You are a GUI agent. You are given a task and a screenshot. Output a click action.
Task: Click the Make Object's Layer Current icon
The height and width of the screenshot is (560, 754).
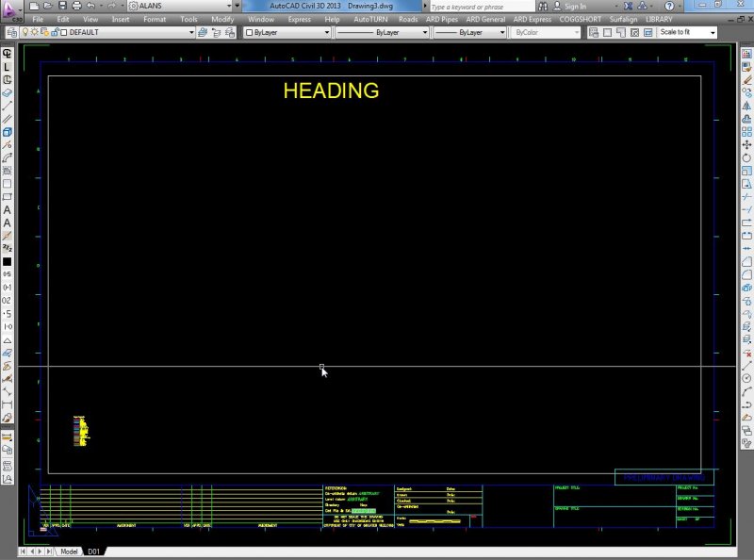[203, 32]
